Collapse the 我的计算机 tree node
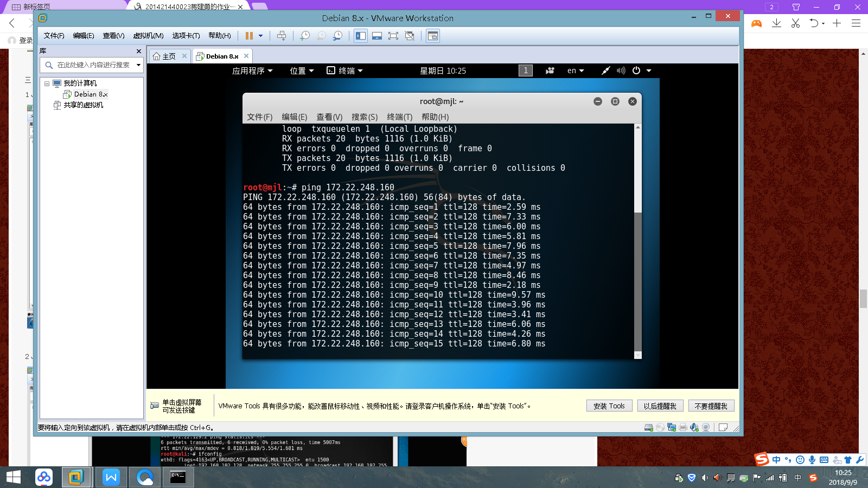This screenshot has width=868, height=488. [x=47, y=84]
